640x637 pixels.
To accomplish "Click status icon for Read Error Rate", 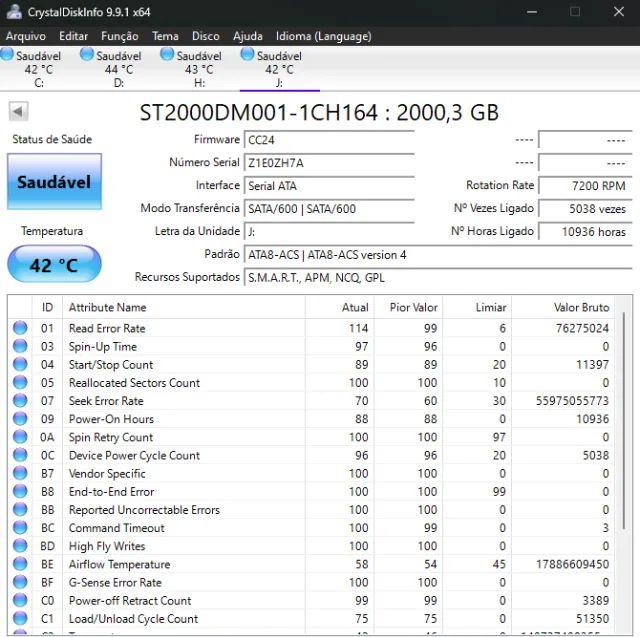I will [20, 328].
